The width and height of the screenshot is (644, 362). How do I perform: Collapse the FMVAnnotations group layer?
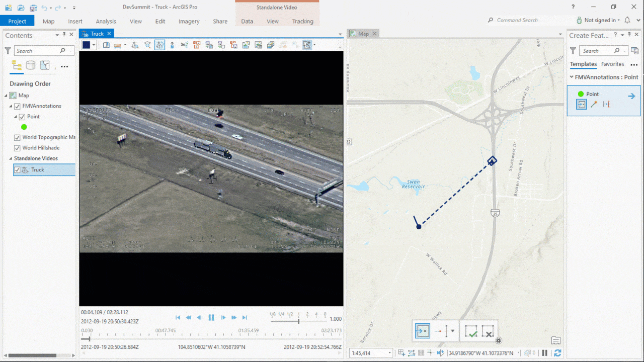[11, 106]
